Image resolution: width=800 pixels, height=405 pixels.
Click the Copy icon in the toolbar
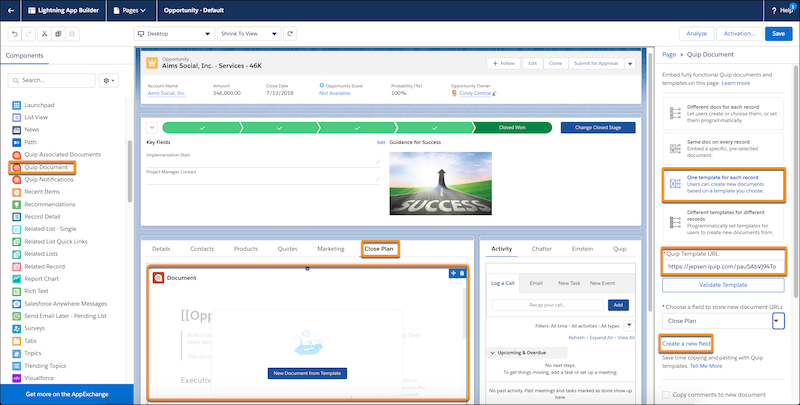(58, 34)
